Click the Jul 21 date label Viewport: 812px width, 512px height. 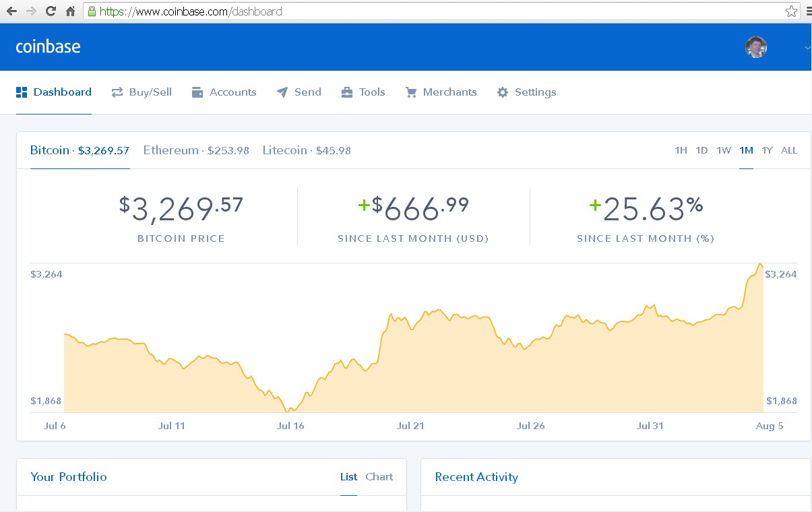coord(410,426)
